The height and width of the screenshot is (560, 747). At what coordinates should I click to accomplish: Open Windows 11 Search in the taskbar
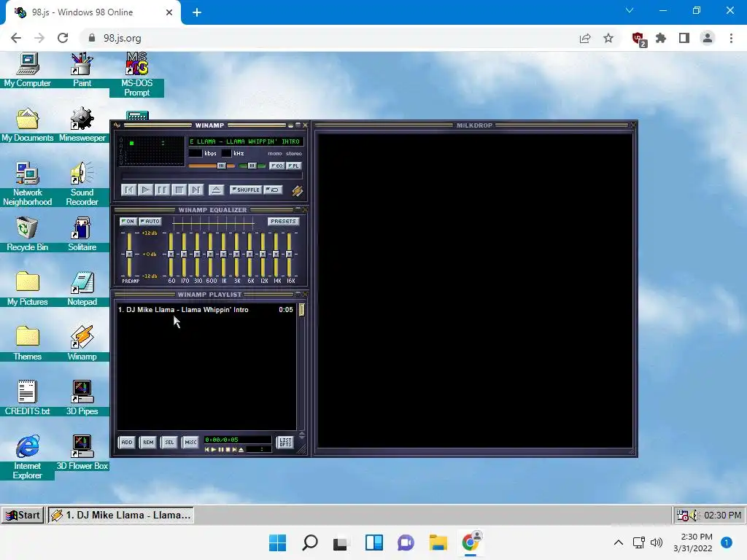310,542
